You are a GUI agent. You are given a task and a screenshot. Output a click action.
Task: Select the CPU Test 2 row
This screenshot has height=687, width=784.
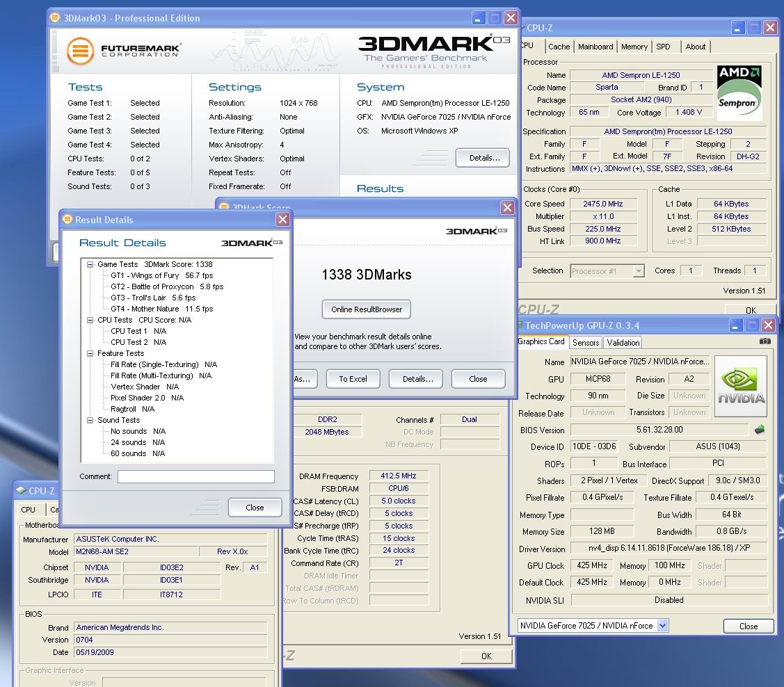coord(138,342)
